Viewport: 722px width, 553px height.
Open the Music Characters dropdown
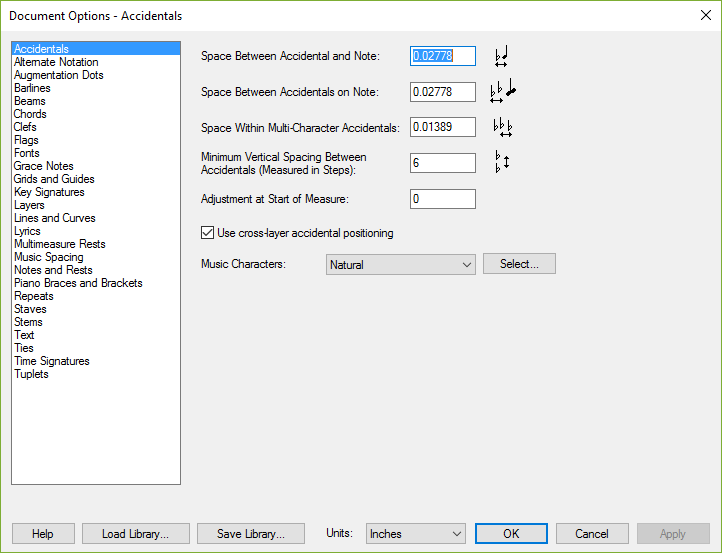point(401,264)
